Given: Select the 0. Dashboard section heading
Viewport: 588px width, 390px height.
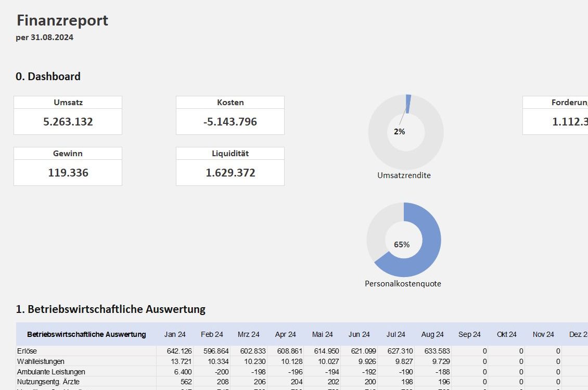Looking at the screenshot, I should coord(48,77).
